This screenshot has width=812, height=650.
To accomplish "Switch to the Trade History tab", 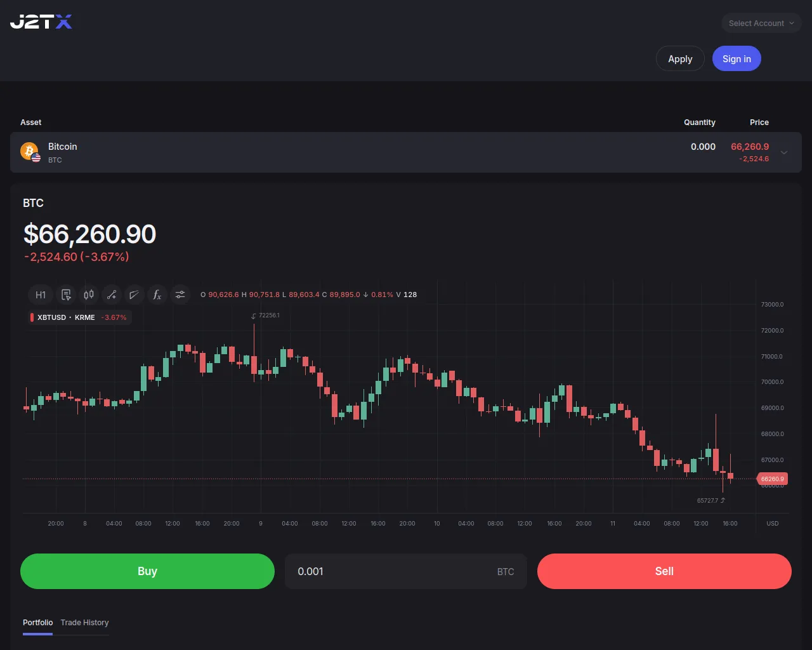I will pyautogui.click(x=84, y=623).
